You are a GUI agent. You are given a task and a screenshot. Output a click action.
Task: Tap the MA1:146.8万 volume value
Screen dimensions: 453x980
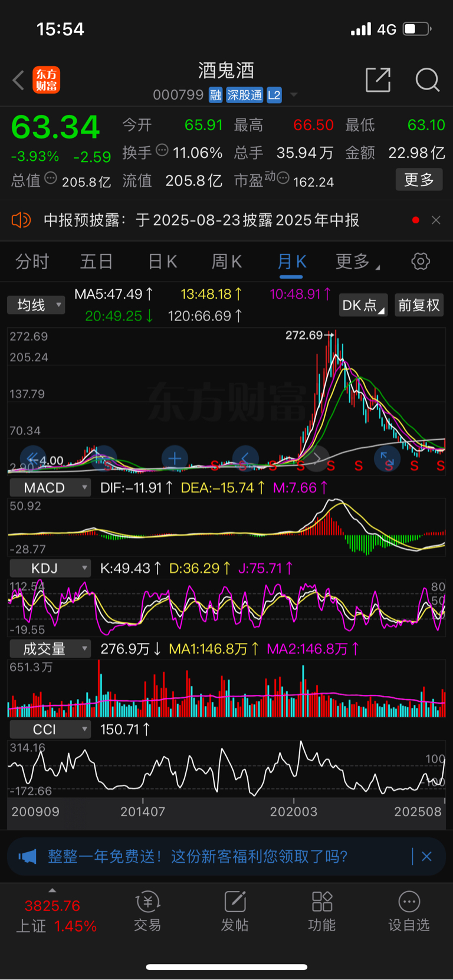pyautogui.click(x=214, y=649)
